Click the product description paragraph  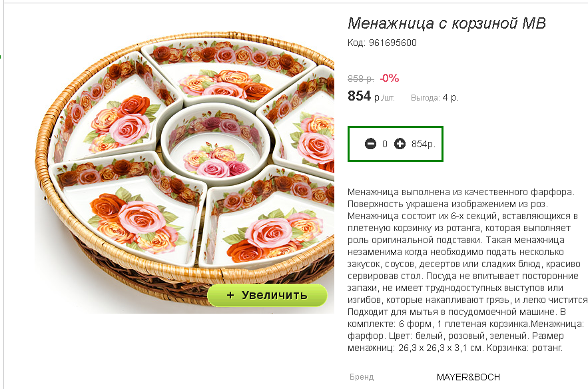pos(467,270)
